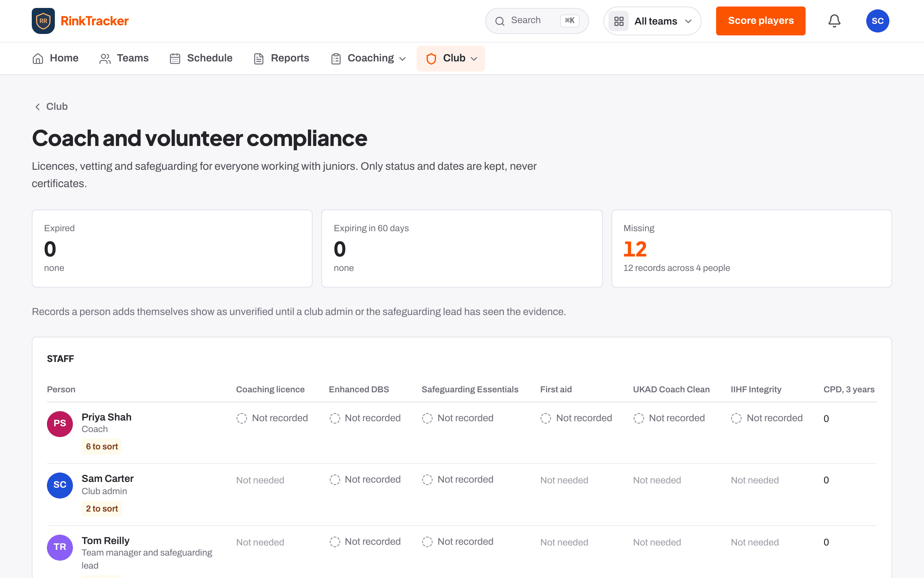
Task: Expand the All teams selector chevron
Action: 688,21
